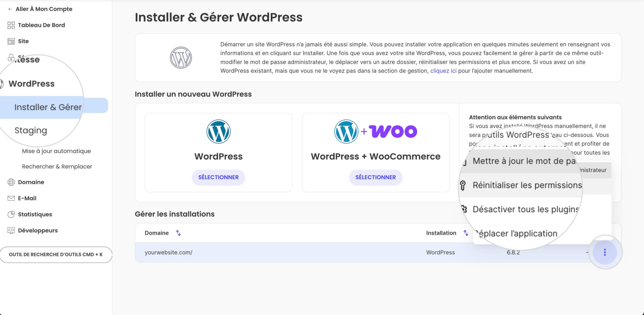The height and width of the screenshot is (315, 644).
Task: Expand the WordPress sidebar section
Action: tap(31, 84)
